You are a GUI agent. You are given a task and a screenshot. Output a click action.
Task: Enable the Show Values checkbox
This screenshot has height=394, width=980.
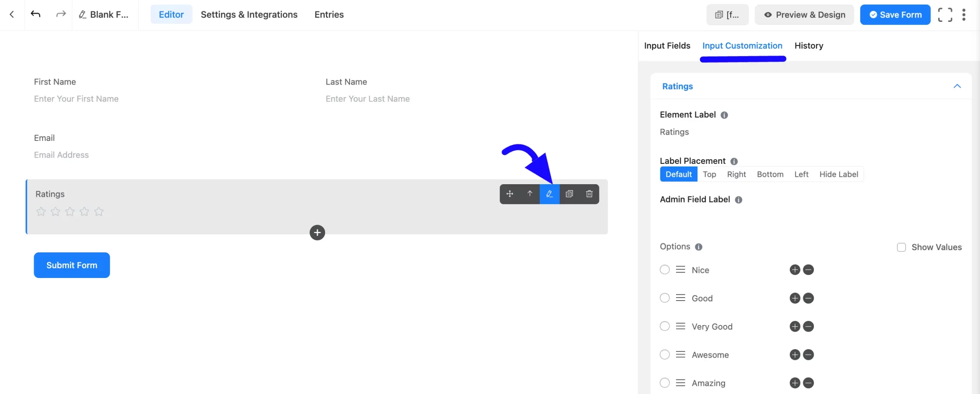[901, 247]
